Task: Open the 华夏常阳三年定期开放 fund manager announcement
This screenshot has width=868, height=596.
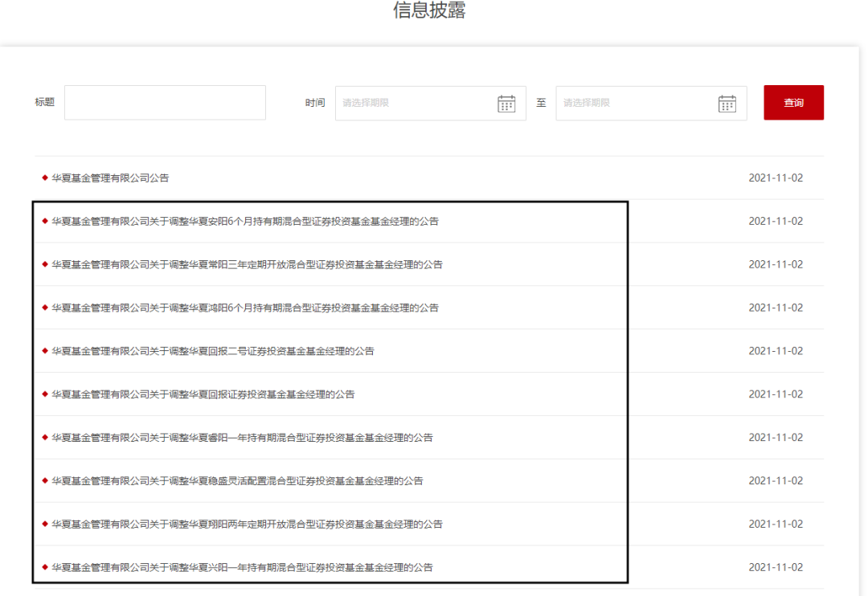Action: [247, 264]
